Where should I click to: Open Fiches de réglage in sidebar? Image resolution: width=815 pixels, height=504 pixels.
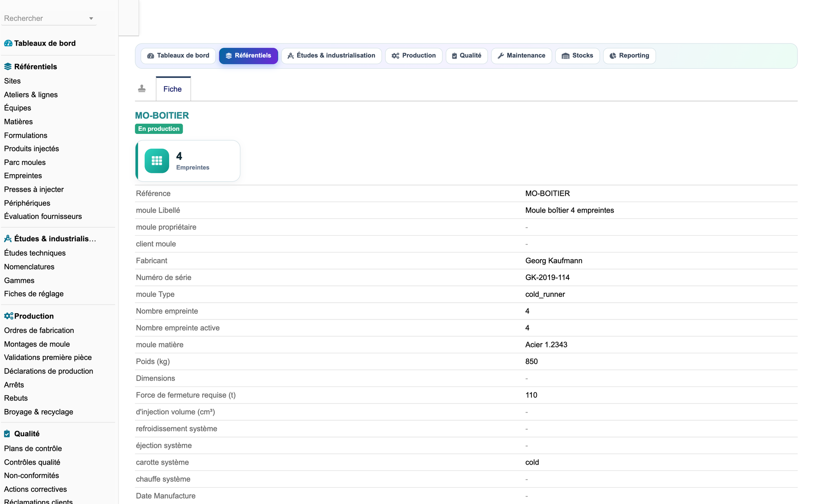coord(34,294)
